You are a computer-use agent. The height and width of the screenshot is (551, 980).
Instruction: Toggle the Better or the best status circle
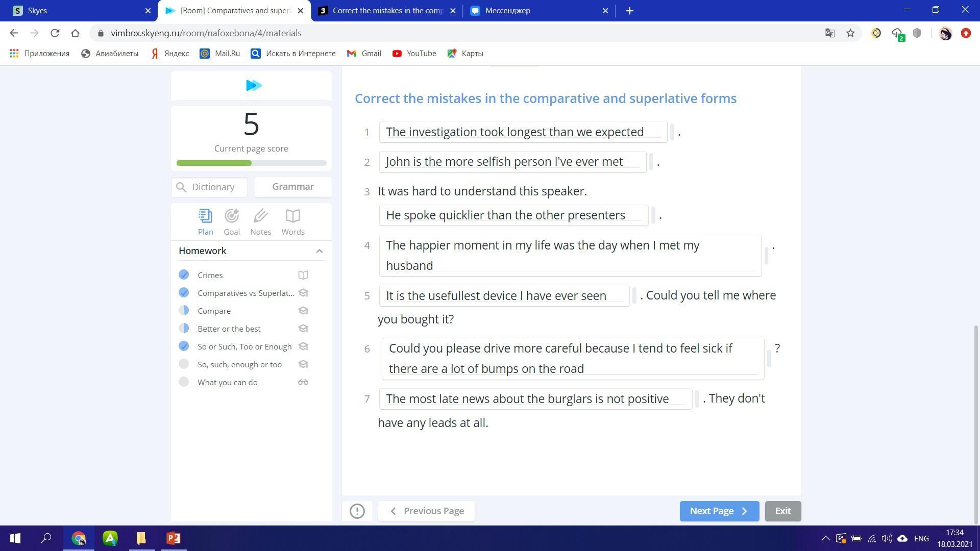click(184, 329)
